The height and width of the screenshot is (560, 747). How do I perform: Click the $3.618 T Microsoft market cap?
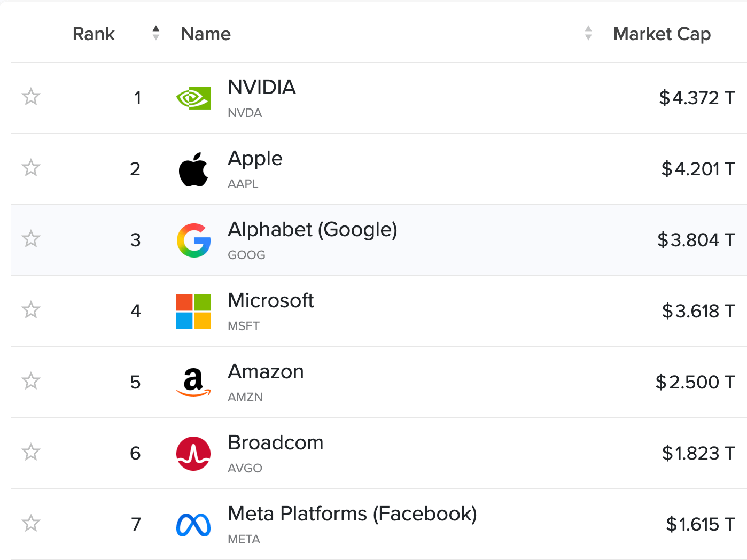698,311
